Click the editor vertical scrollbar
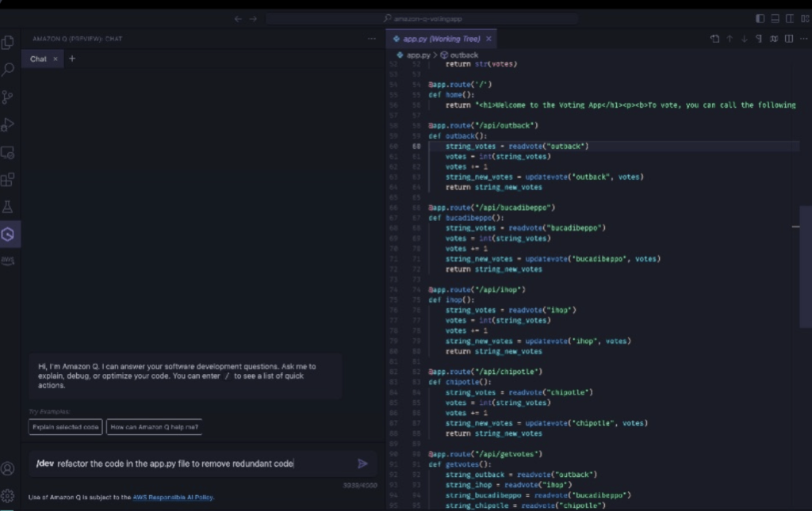The width and height of the screenshot is (812, 511). click(x=806, y=267)
